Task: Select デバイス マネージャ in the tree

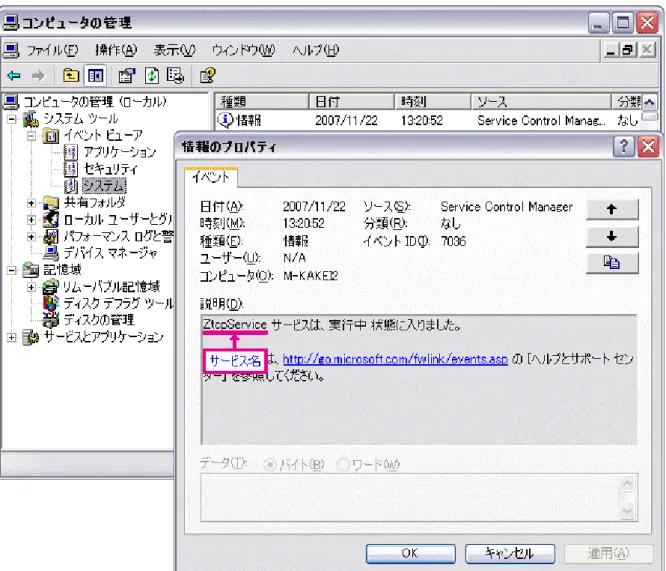Action: pyautogui.click(x=110, y=253)
